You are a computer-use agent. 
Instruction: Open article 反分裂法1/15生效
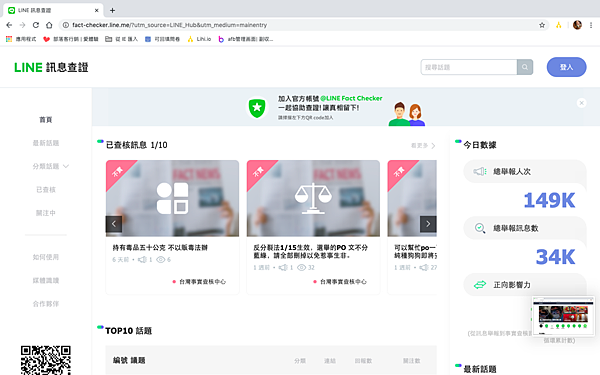310,251
